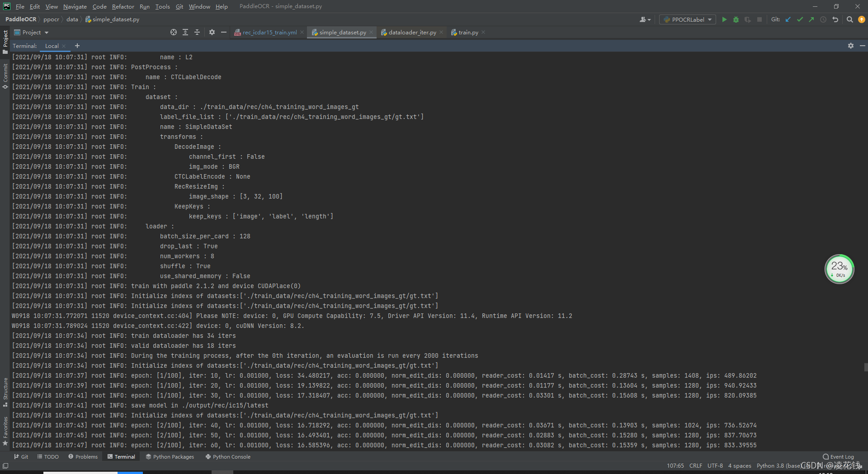Image resolution: width=868 pixels, height=474 pixels.
Task: Collapse all in Project panel
Action: click(x=197, y=32)
